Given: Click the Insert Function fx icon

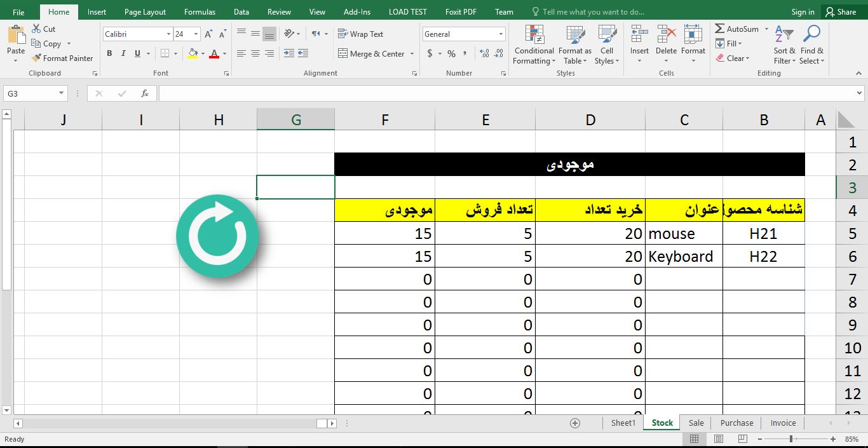Looking at the screenshot, I should coord(145,93).
